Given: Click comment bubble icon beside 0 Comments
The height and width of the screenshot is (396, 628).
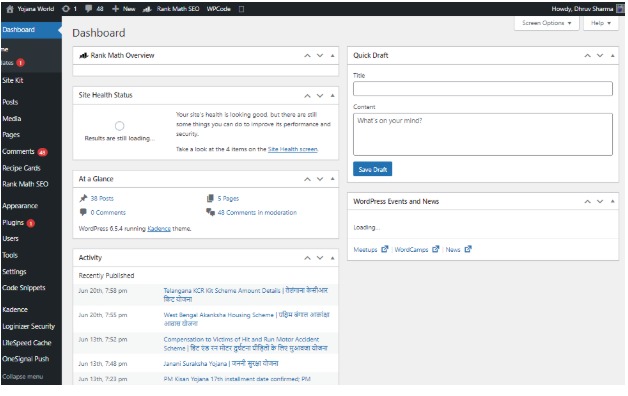Looking at the screenshot, I should [83, 212].
